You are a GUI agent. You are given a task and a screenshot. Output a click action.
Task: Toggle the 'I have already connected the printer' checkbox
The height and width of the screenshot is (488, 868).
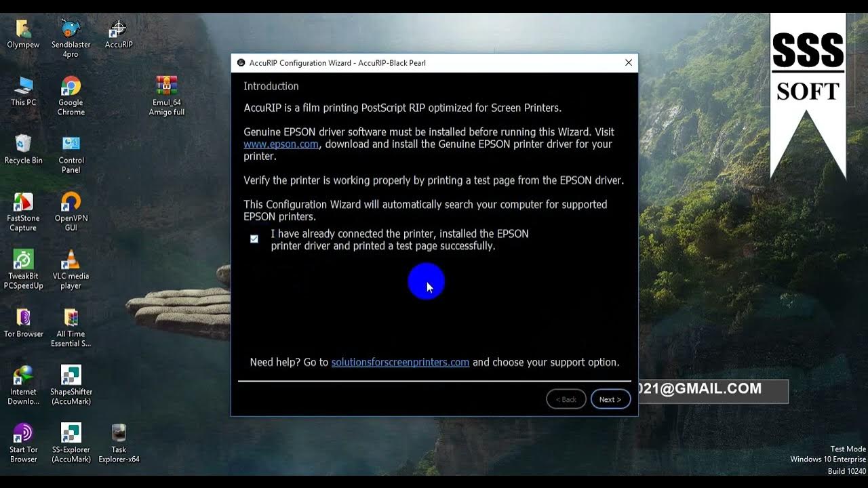pyautogui.click(x=254, y=239)
